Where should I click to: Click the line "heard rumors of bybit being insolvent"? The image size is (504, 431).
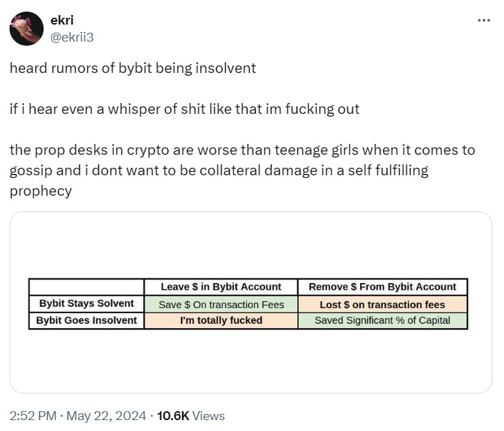click(x=133, y=68)
